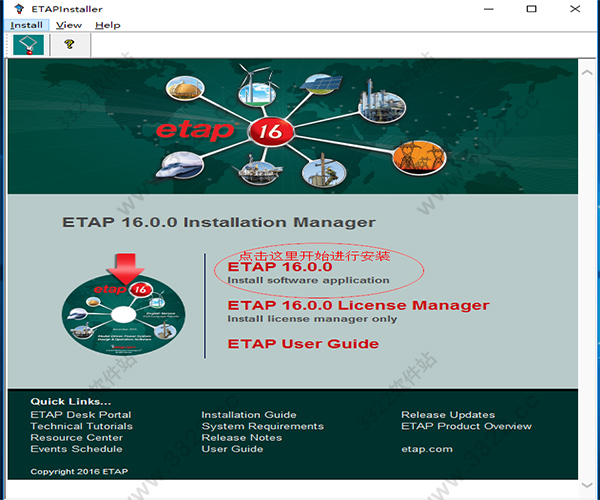Click the ETAPInstaller title bar app icon
Image resolution: width=600 pixels, height=500 pixels.
pos(19,9)
